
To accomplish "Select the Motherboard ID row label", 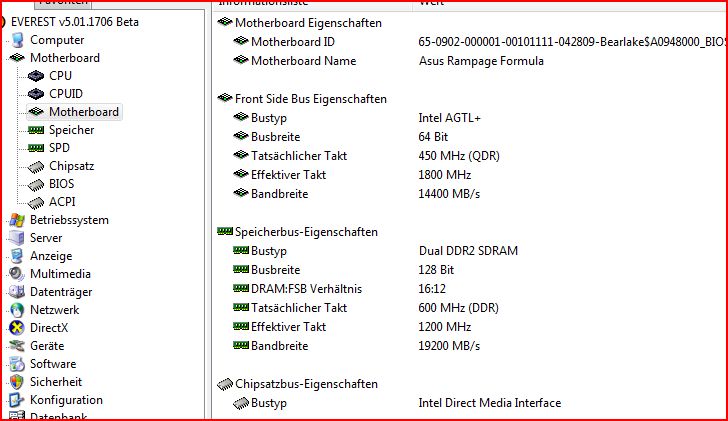I will 292,42.
